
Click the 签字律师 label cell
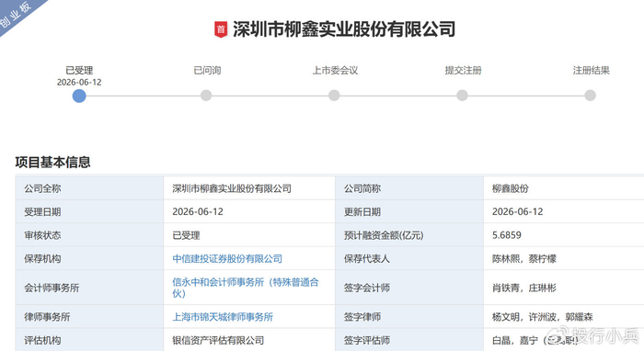pos(409,317)
